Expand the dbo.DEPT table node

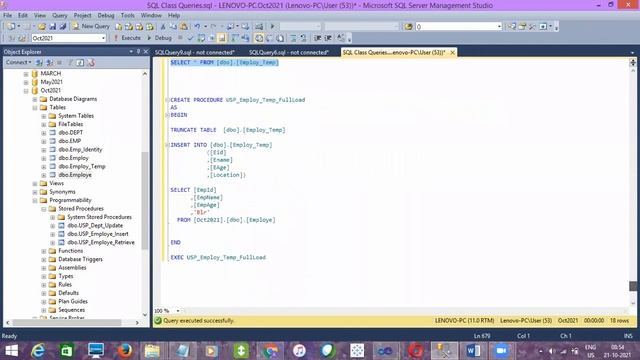click(44, 133)
